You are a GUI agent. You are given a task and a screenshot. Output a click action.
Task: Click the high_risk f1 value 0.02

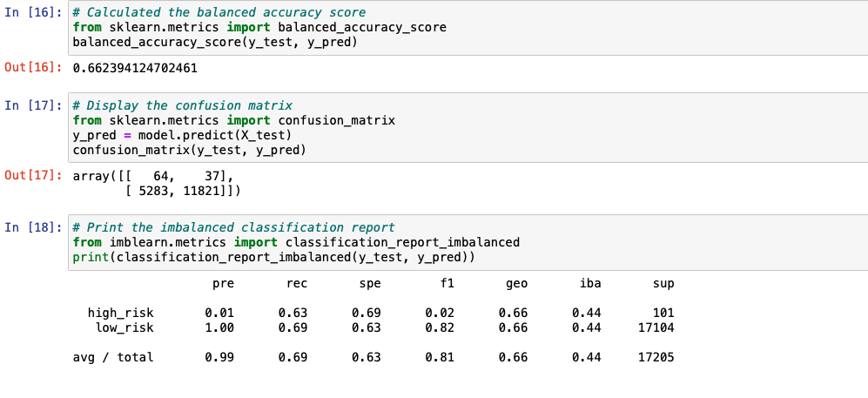tap(440, 314)
